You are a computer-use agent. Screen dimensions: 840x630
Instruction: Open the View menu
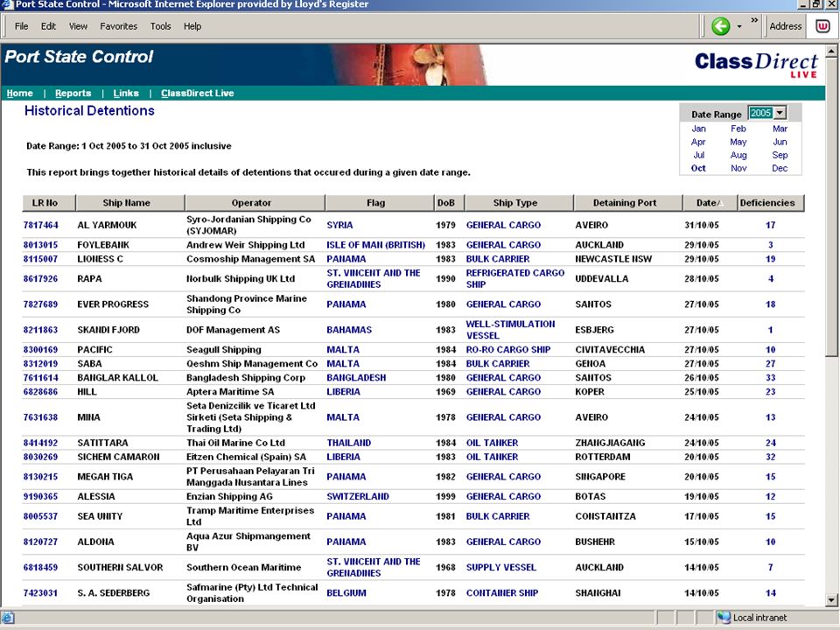pos(78,26)
